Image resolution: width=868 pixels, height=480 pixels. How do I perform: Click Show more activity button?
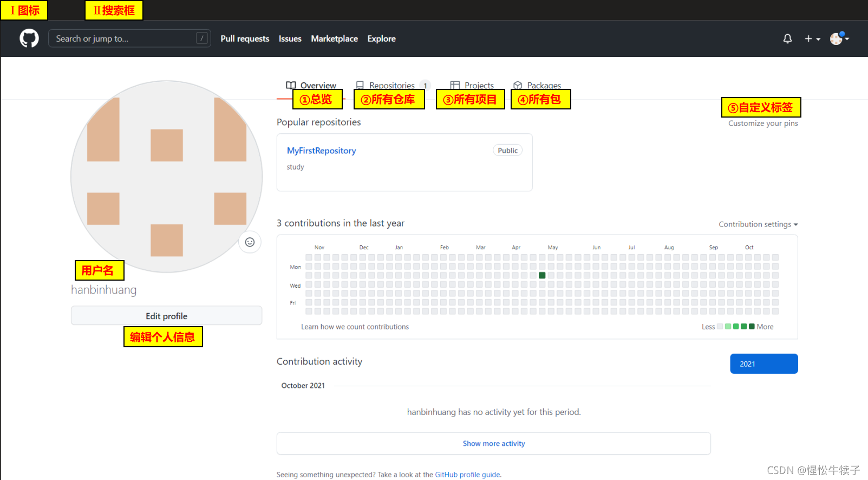coord(493,443)
